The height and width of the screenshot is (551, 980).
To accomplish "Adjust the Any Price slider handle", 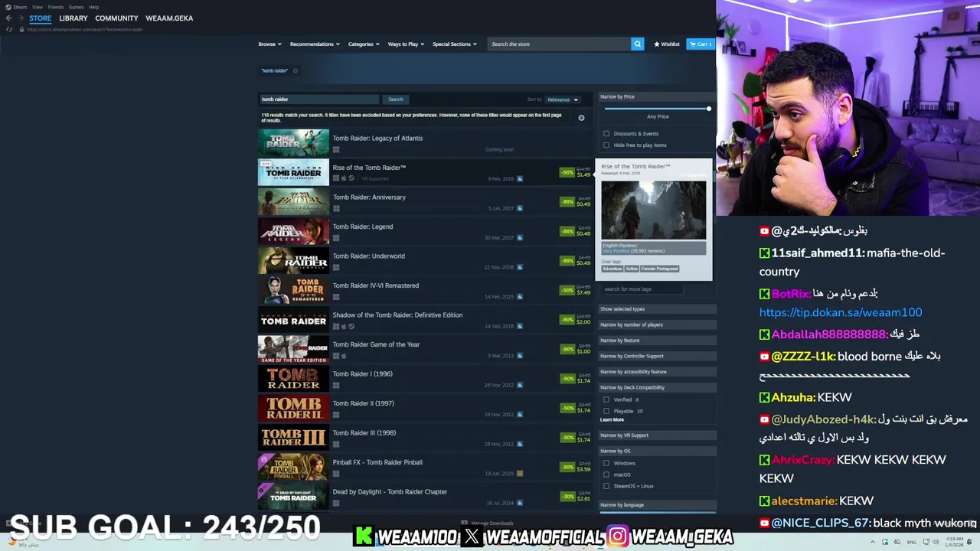I will tap(709, 109).
